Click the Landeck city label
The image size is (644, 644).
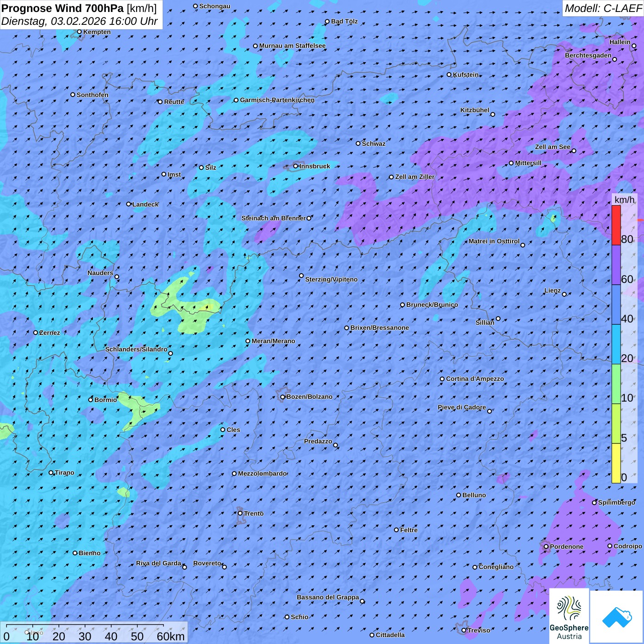click(145, 204)
